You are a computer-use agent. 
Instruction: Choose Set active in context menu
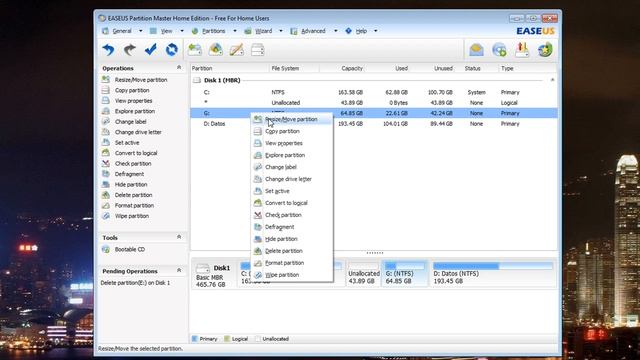292,191
